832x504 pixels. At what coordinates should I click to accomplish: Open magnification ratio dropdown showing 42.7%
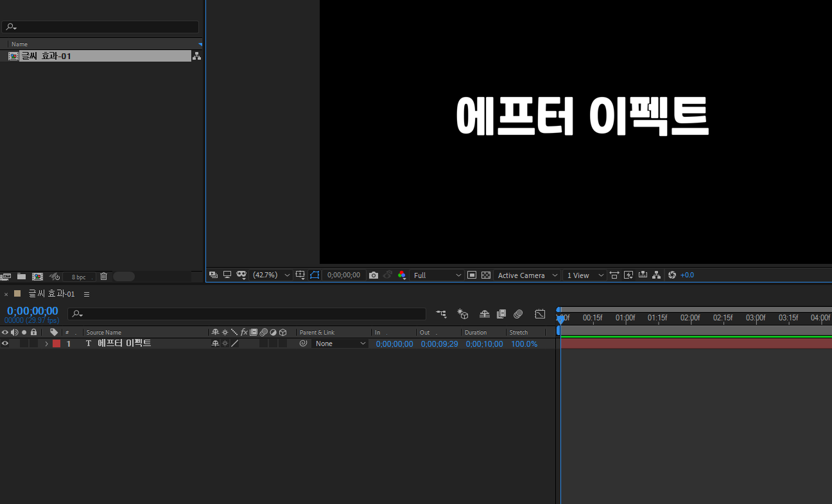point(272,275)
